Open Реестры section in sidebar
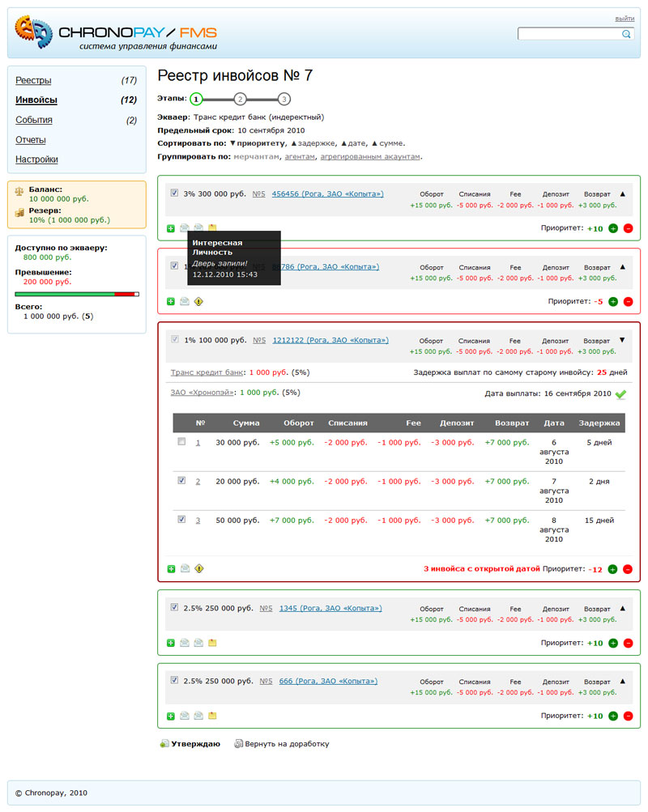This screenshot has height=812, width=648. pyautogui.click(x=33, y=81)
